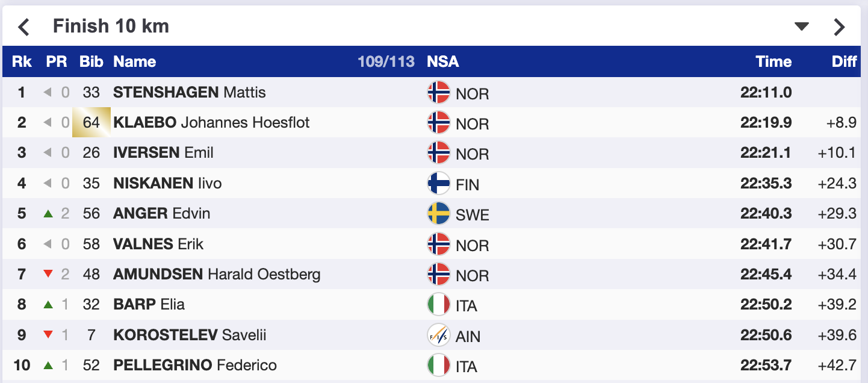
Task: Click green up arrow for Anger
Action: click(49, 214)
